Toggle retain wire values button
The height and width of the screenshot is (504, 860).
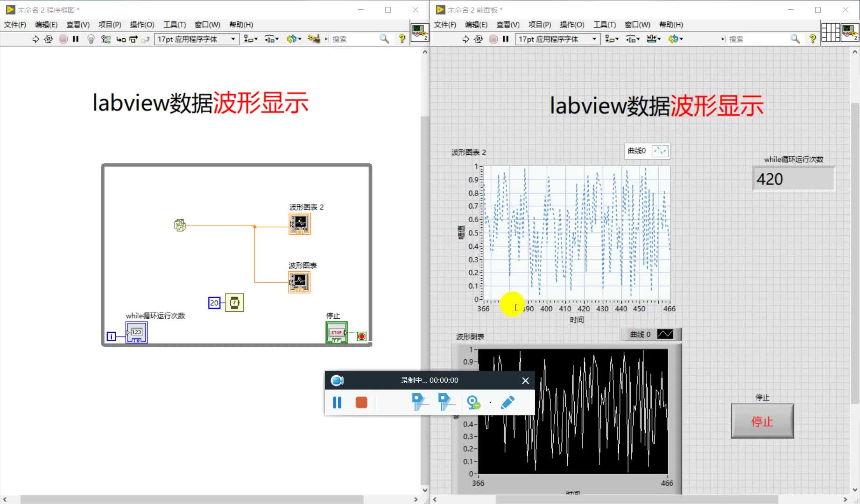tap(106, 39)
